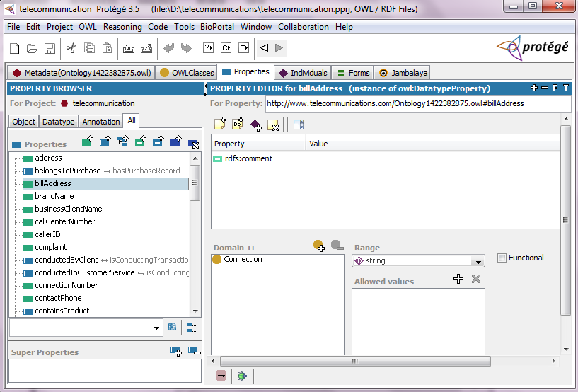Screen dimensions: 578x392
Task: Click the For Property URI field
Action: (418, 103)
